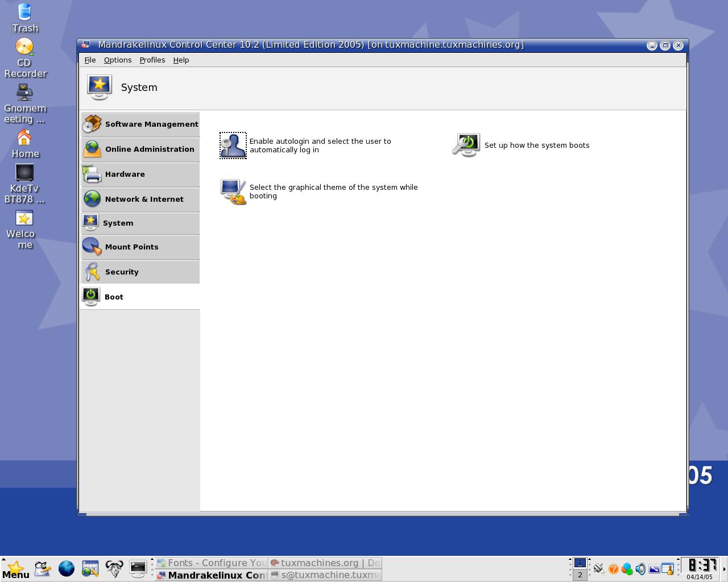
Task: Launch the terminal from the panel
Action: click(138, 568)
